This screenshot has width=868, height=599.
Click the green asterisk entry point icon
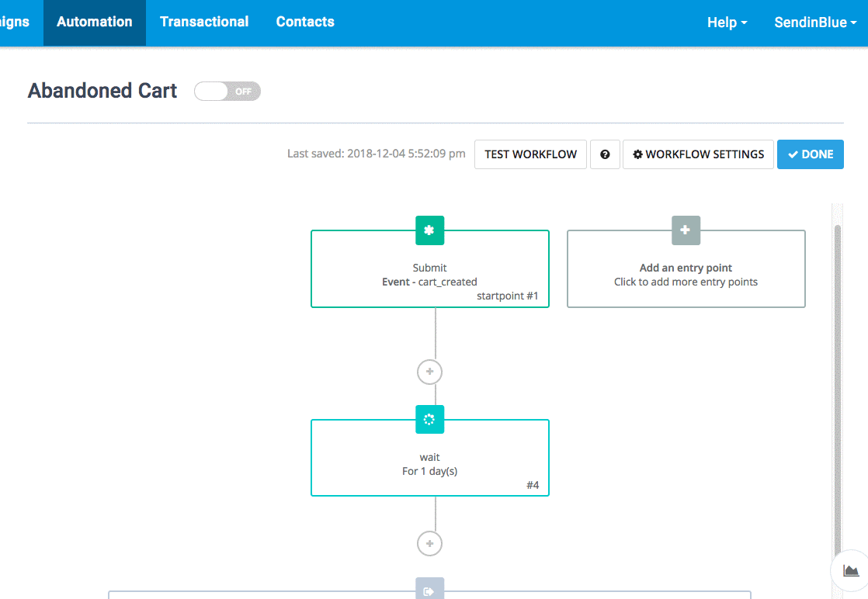click(429, 230)
